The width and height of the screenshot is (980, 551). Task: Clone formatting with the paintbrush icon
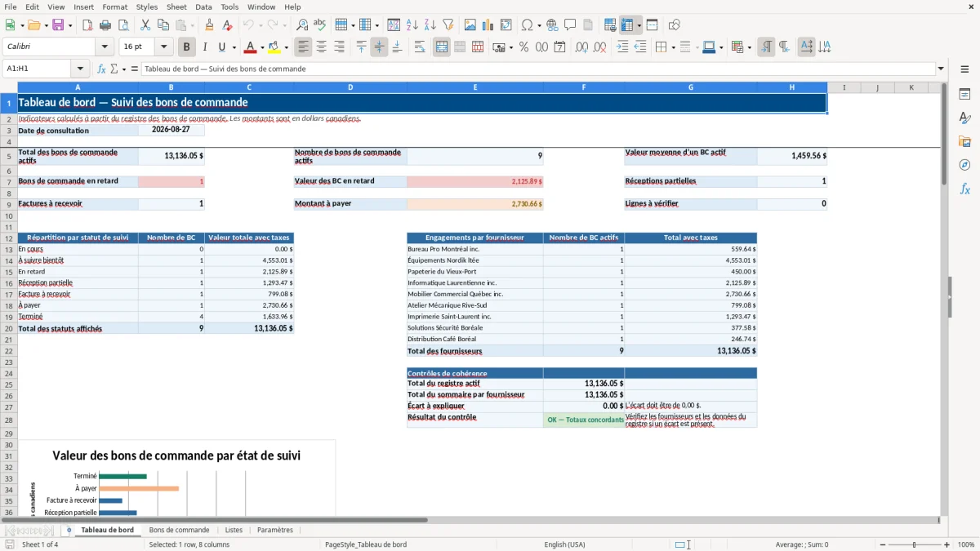click(209, 25)
